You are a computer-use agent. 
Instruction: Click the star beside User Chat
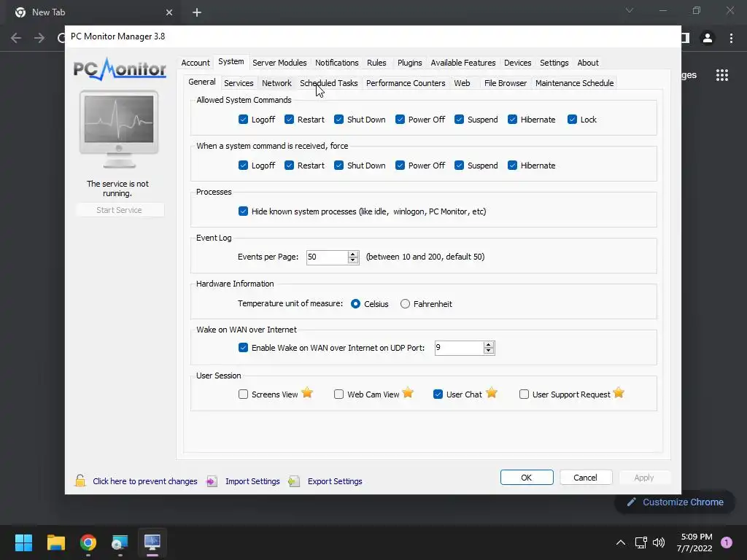(492, 393)
